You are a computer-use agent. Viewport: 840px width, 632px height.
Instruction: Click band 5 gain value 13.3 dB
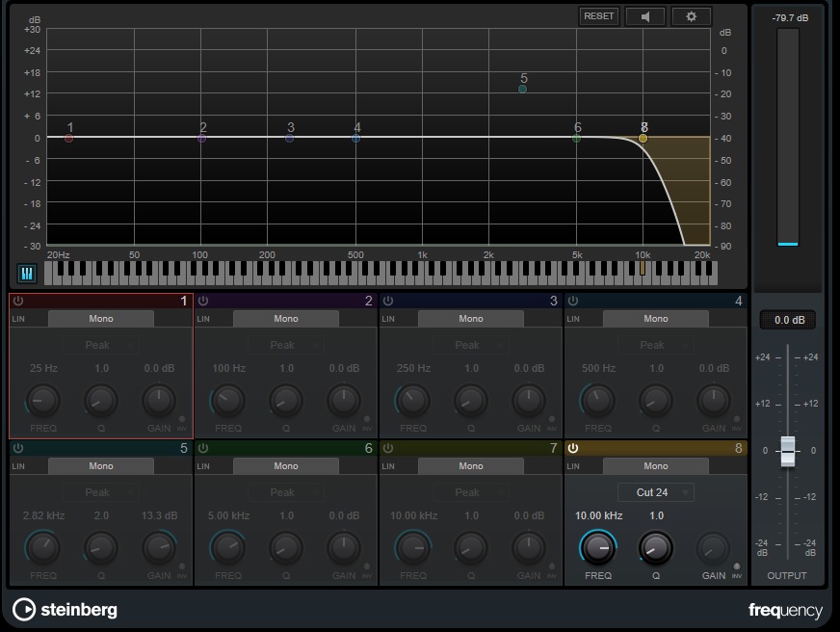point(159,515)
